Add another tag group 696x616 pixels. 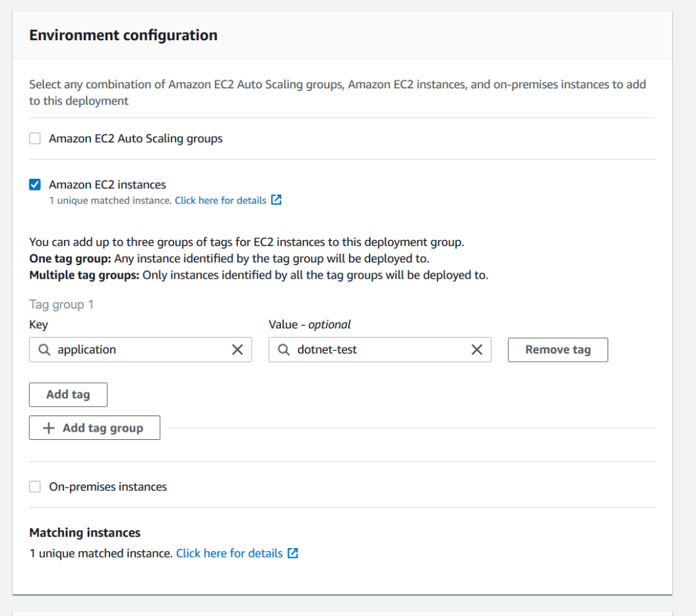(x=95, y=428)
